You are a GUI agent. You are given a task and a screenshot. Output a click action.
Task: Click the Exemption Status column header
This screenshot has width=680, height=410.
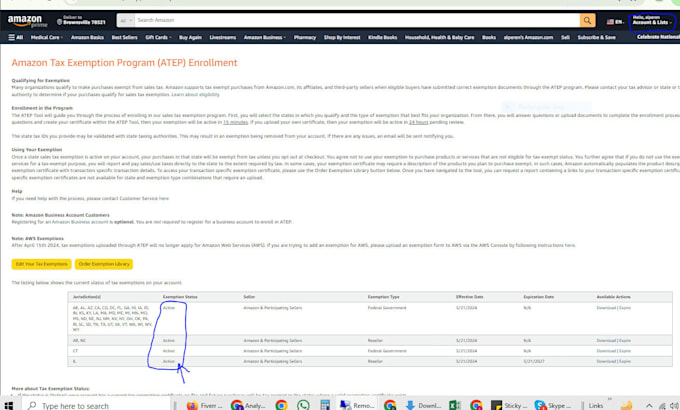tap(180, 297)
